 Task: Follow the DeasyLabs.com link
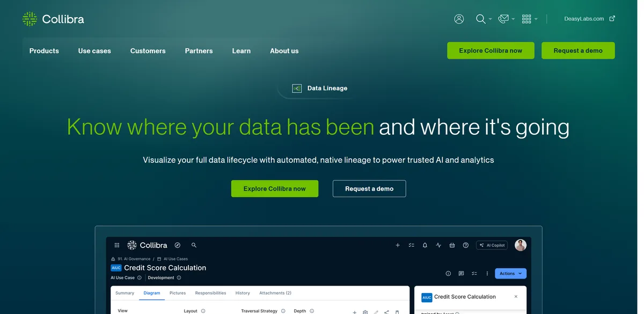[584, 19]
